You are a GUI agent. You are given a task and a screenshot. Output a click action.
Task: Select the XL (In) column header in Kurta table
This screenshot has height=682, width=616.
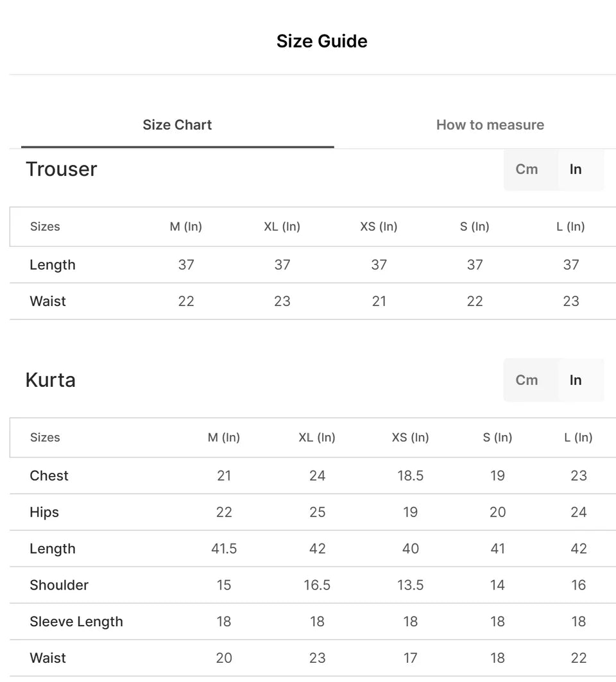316,438
